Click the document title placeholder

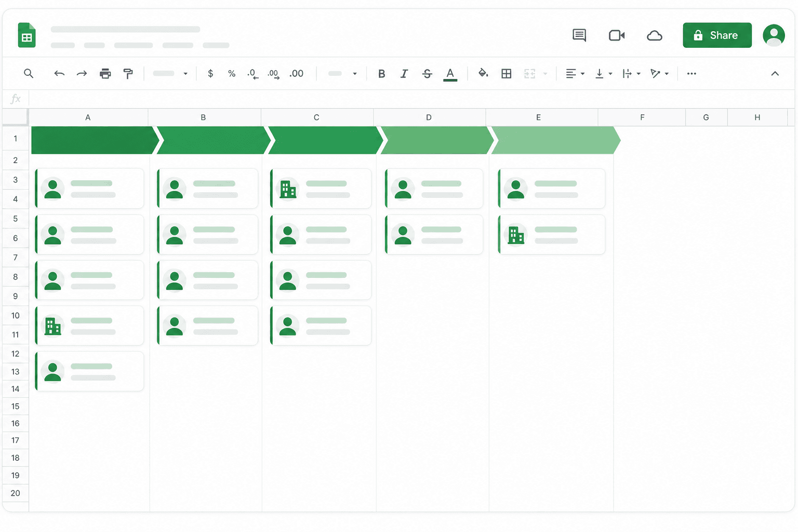(x=125, y=29)
